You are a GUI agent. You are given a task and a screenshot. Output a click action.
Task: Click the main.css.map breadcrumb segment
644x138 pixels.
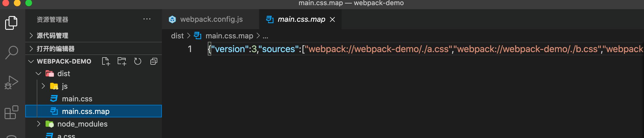(x=229, y=36)
